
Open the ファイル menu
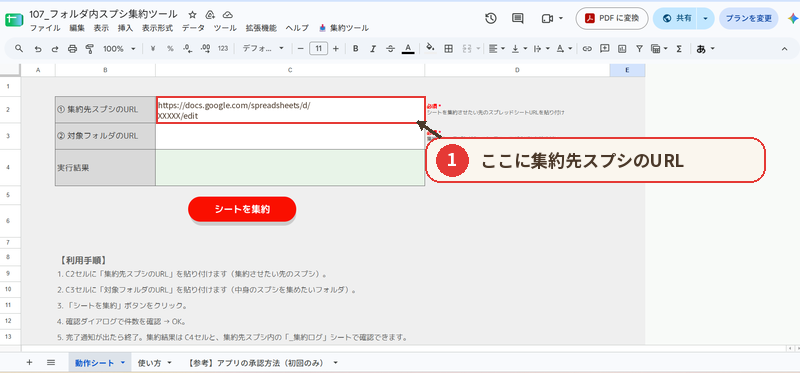click(x=45, y=28)
